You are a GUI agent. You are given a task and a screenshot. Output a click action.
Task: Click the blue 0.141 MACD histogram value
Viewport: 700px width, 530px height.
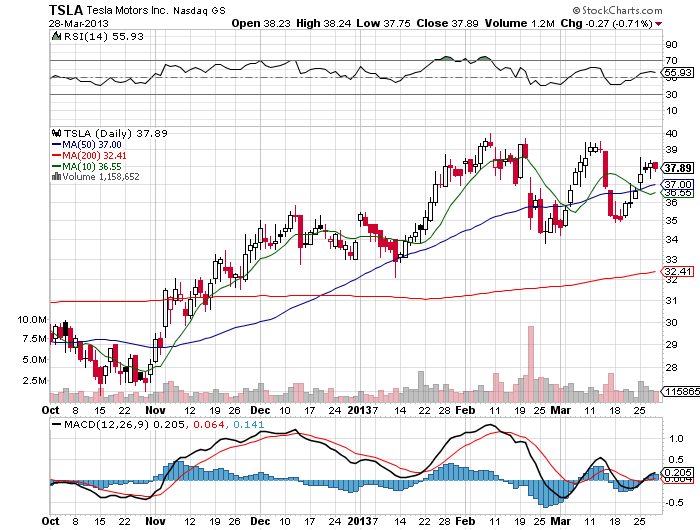[248, 424]
